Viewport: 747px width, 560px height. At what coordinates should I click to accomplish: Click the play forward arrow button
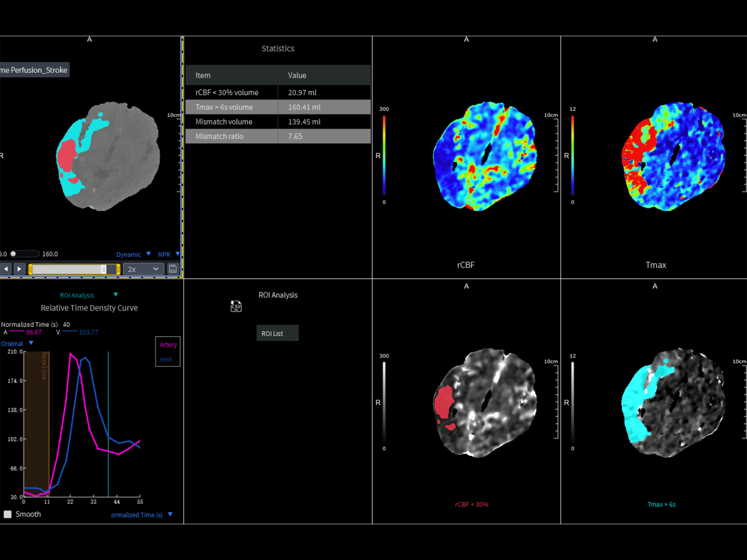pyautogui.click(x=19, y=269)
